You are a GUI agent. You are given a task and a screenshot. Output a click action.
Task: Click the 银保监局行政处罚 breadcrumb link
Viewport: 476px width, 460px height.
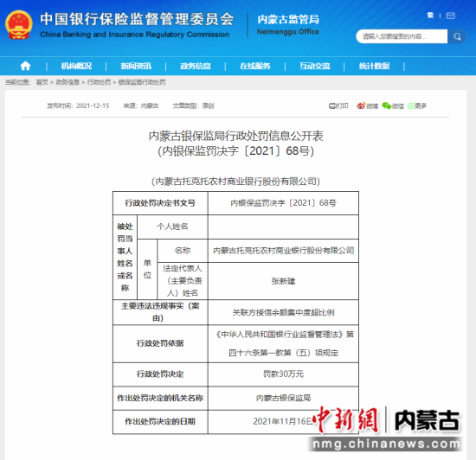142,82
